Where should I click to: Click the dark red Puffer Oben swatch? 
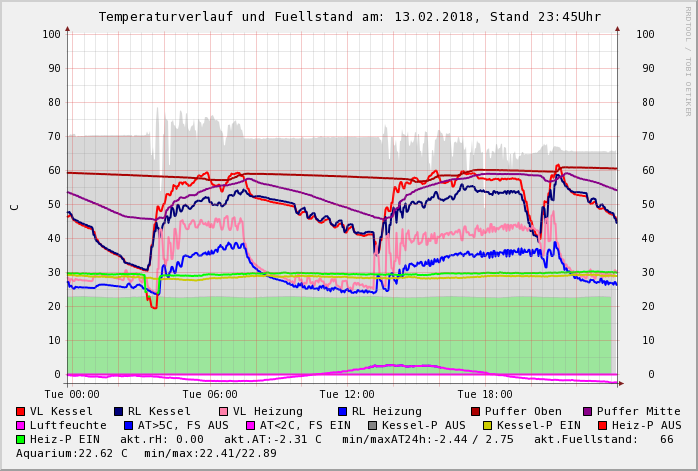point(476,411)
